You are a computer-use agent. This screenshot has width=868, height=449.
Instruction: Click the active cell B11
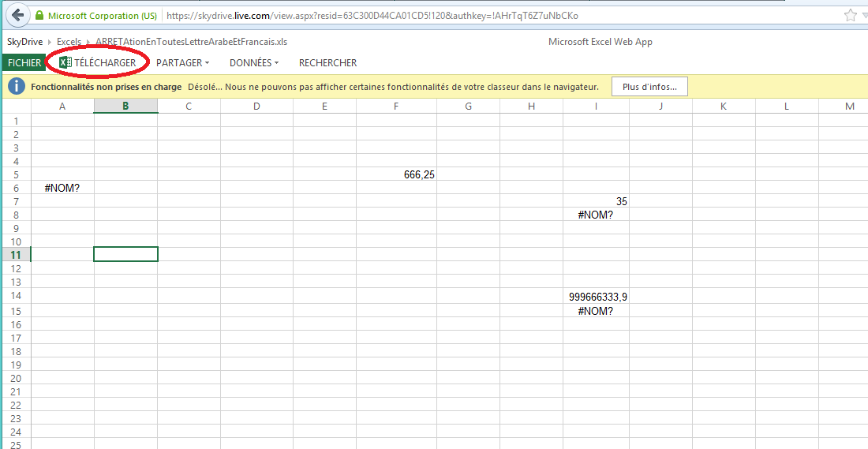(x=125, y=254)
